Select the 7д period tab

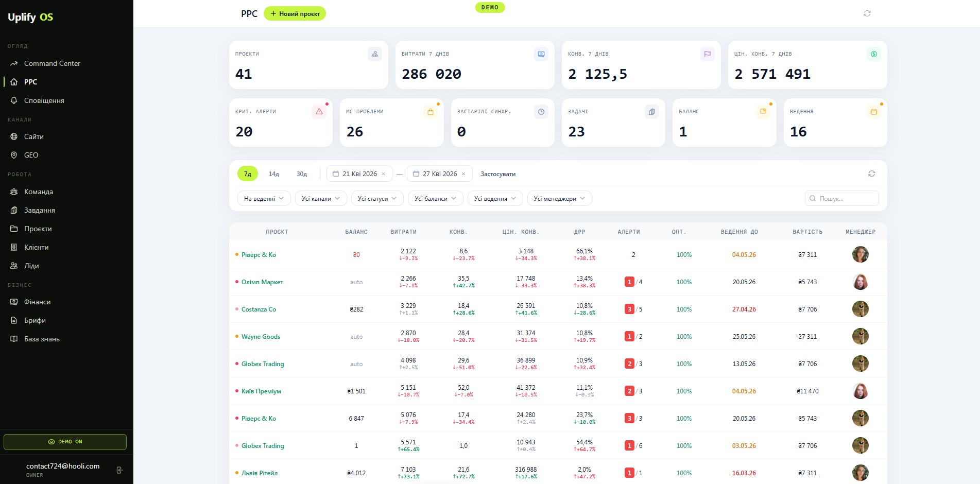[x=248, y=174]
